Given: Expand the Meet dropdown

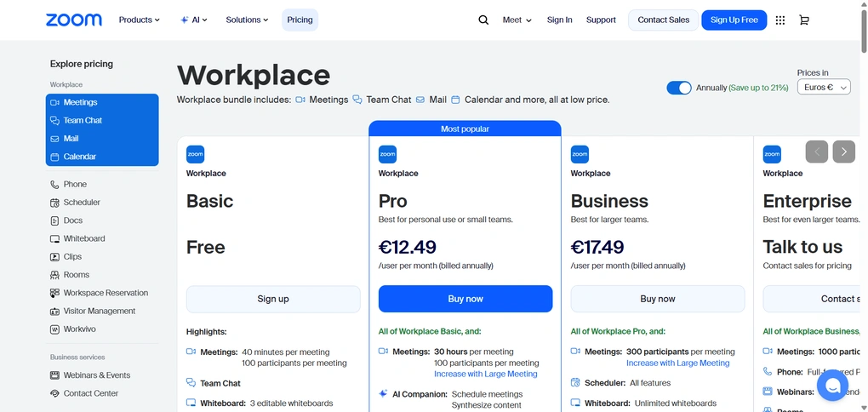Looking at the screenshot, I should pyautogui.click(x=517, y=20).
